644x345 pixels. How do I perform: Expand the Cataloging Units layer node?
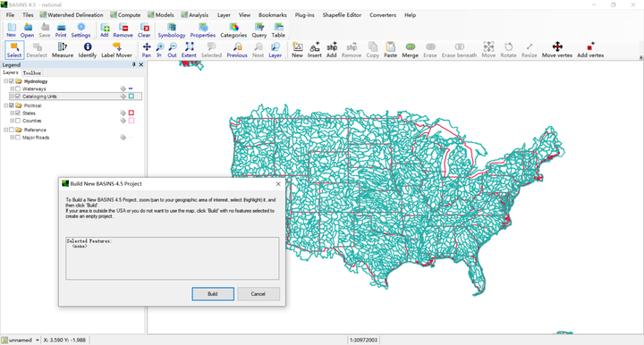coord(13,97)
